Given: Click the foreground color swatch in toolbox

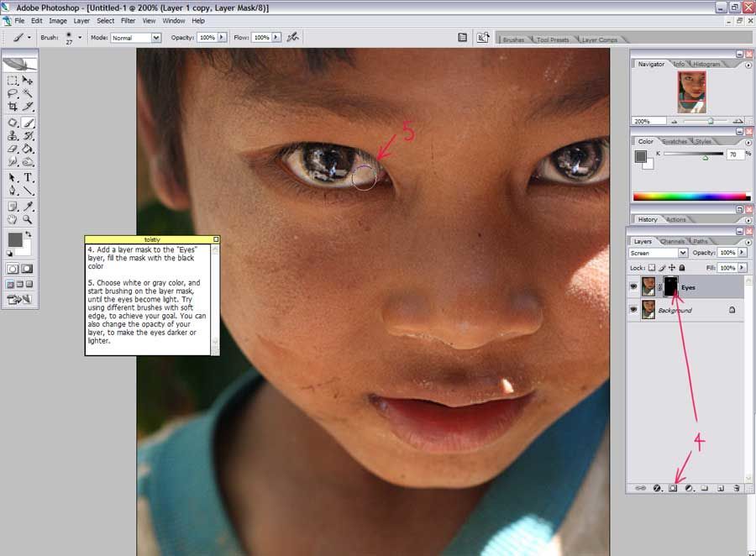Looking at the screenshot, I should click(15, 239).
